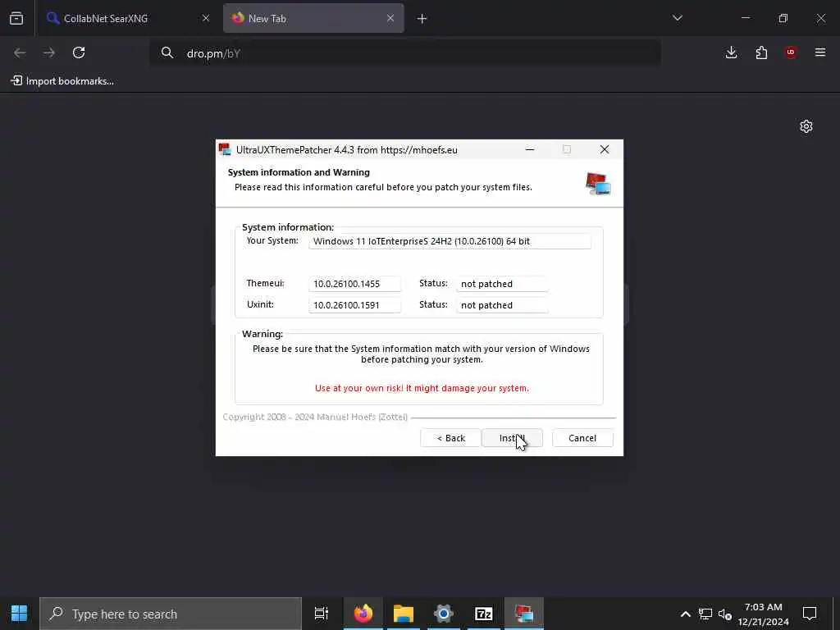Open the volume tray icon
This screenshot has width=840, height=630.
[725, 614]
